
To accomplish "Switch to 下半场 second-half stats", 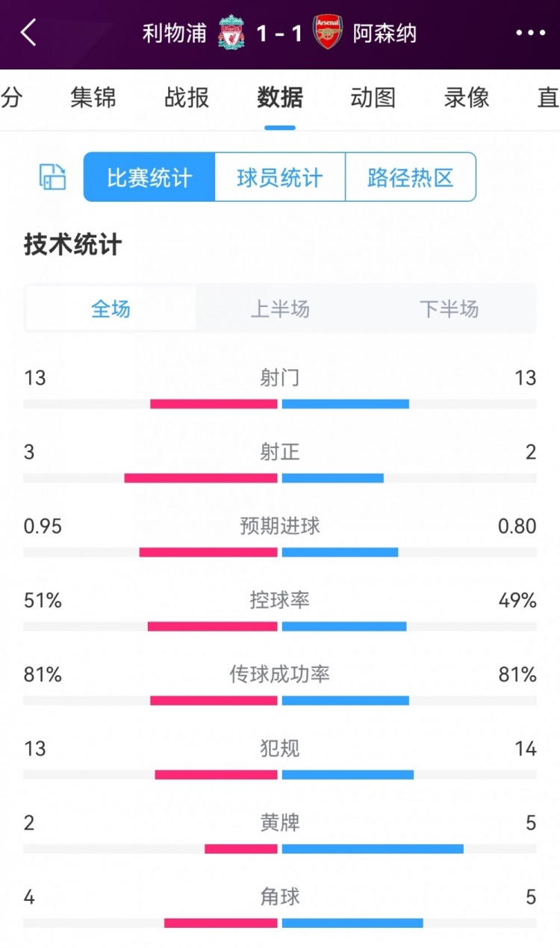I will click(448, 309).
